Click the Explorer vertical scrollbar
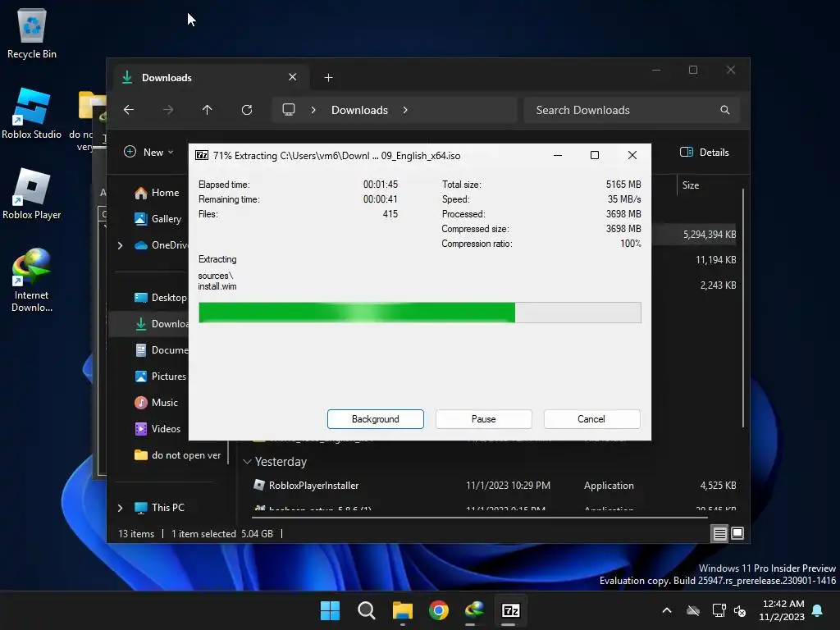The width and height of the screenshot is (840, 630). (x=743, y=308)
